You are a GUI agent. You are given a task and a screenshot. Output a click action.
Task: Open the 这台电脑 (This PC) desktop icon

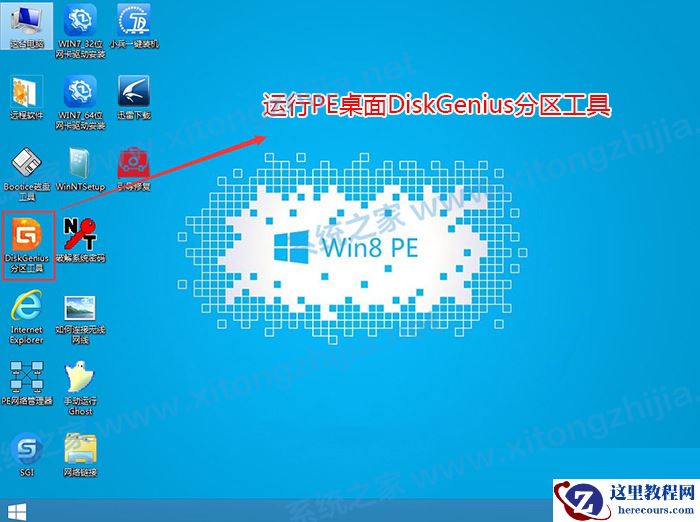pos(26,25)
